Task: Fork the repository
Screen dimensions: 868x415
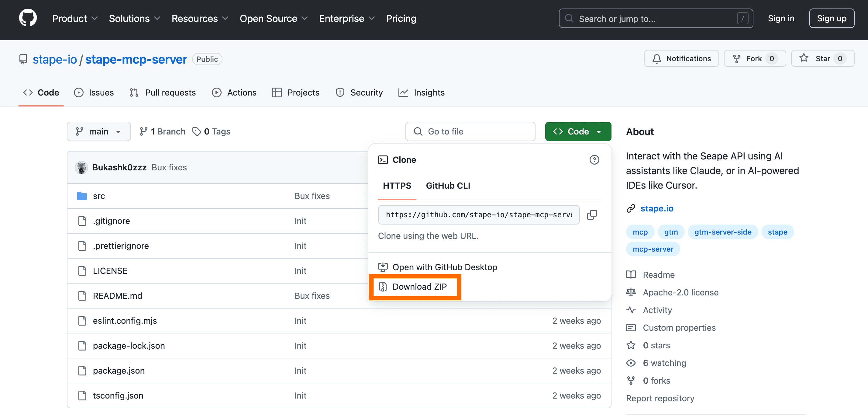Action: tap(754, 59)
